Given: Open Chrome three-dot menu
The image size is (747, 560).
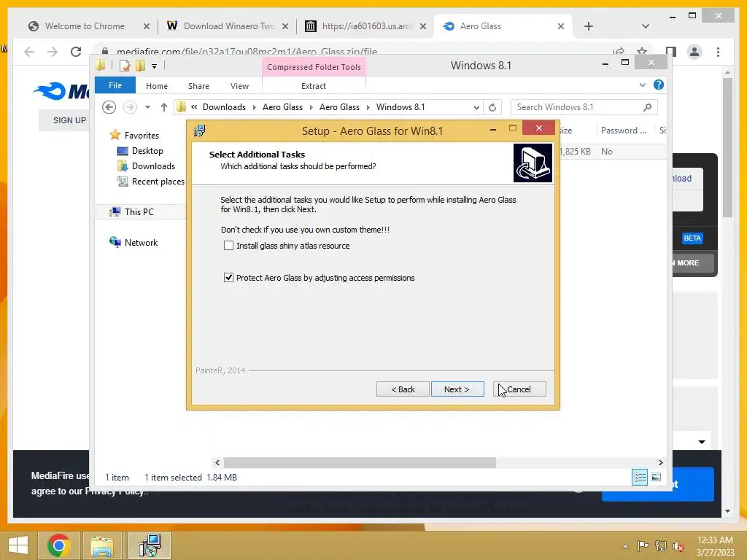Looking at the screenshot, I should (718, 52).
